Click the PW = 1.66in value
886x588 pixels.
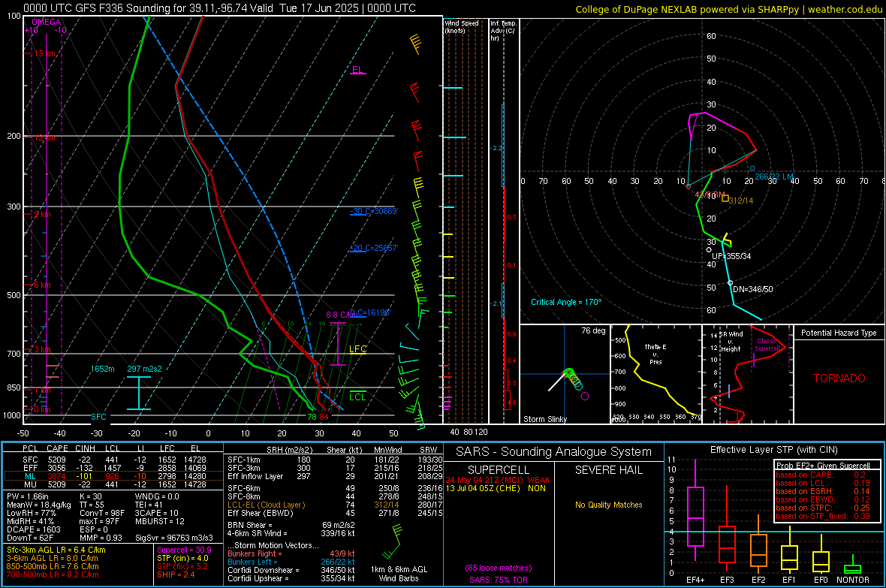[x=28, y=496]
